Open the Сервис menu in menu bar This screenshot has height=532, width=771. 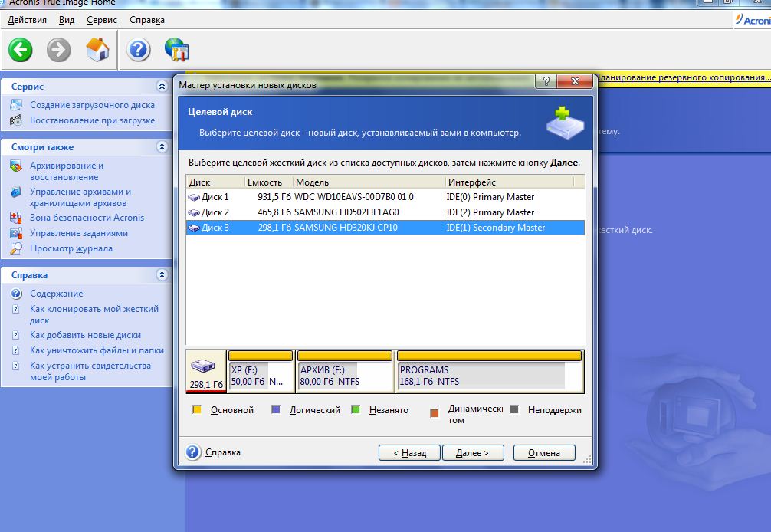coord(102,20)
